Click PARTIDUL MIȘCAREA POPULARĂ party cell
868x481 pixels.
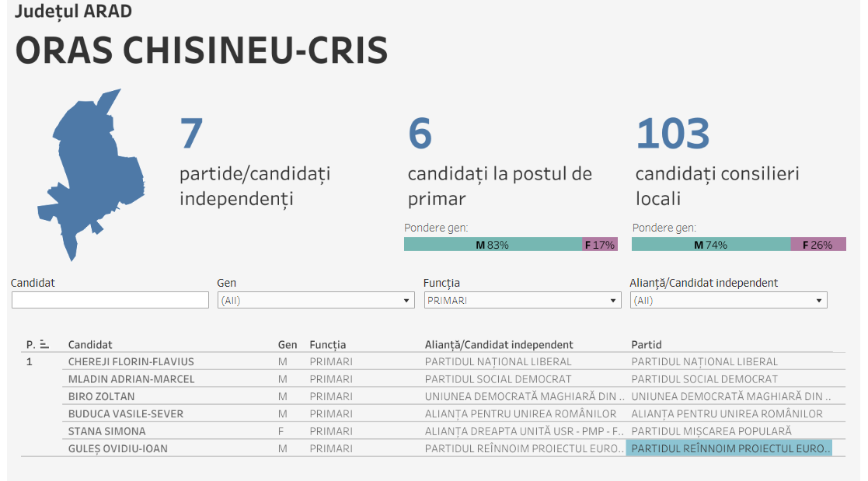tap(711, 431)
